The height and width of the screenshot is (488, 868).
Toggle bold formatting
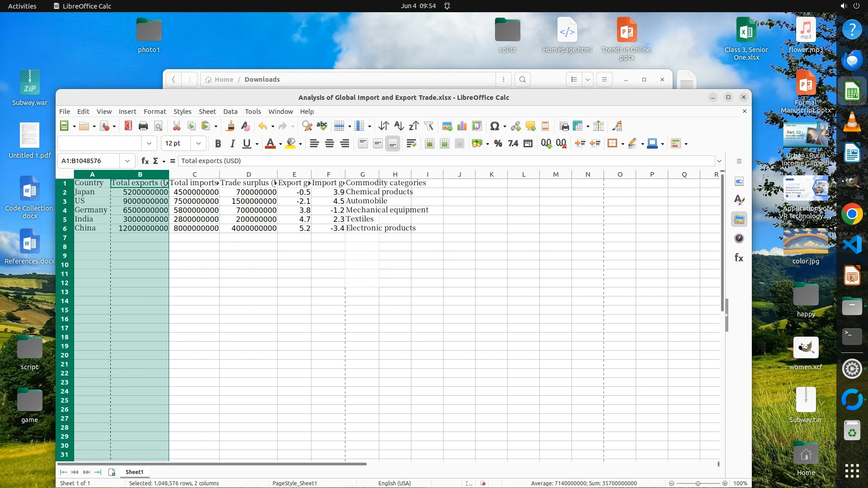point(218,144)
